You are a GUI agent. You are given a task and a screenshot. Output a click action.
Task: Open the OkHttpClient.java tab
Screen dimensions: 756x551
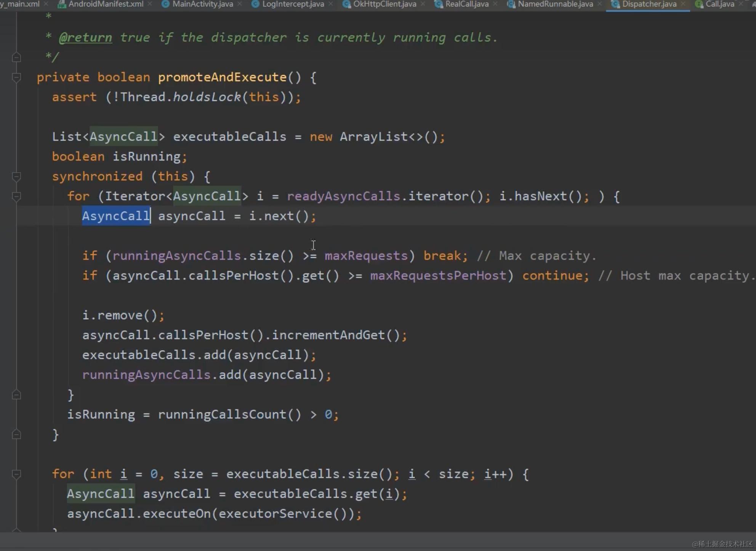pyautogui.click(x=384, y=4)
